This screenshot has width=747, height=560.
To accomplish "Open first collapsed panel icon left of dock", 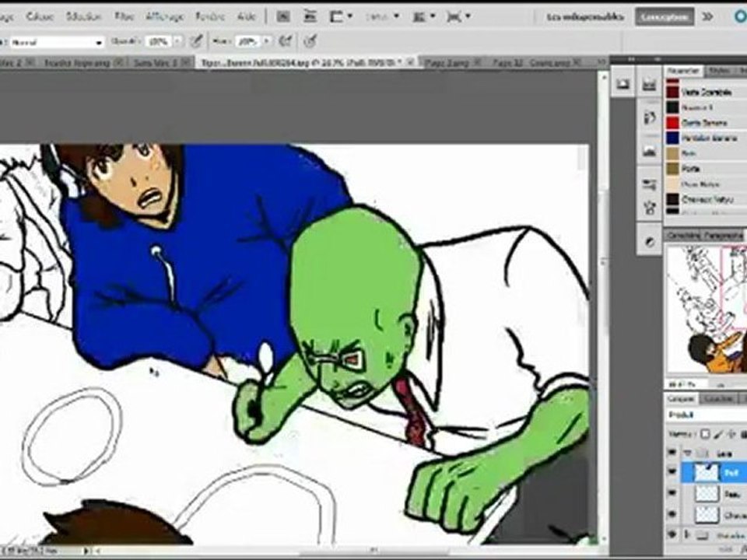I will tap(622, 85).
